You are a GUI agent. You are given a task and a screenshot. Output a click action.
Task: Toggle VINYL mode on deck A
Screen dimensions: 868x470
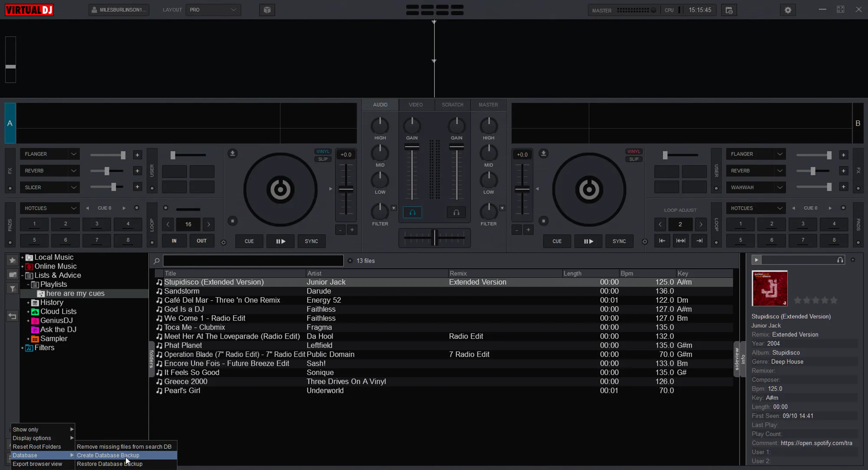click(322, 151)
